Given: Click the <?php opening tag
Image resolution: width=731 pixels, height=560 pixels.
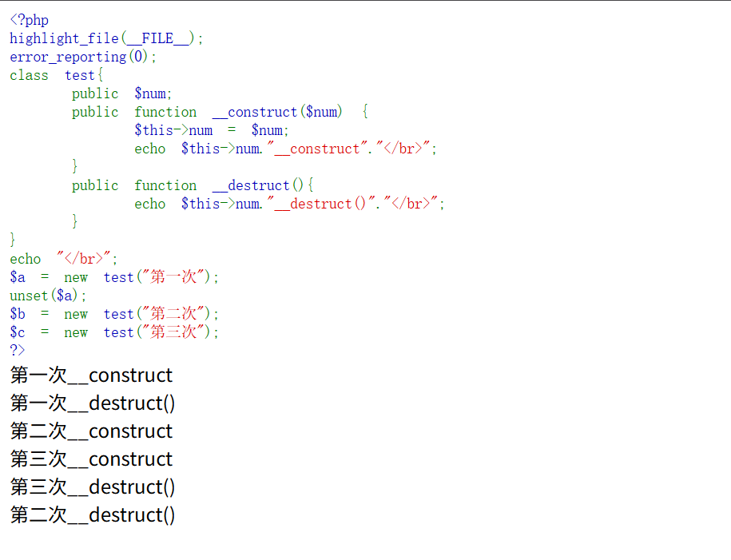Looking at the screenshot, I should pyautogui.click(x=29, y=20).
